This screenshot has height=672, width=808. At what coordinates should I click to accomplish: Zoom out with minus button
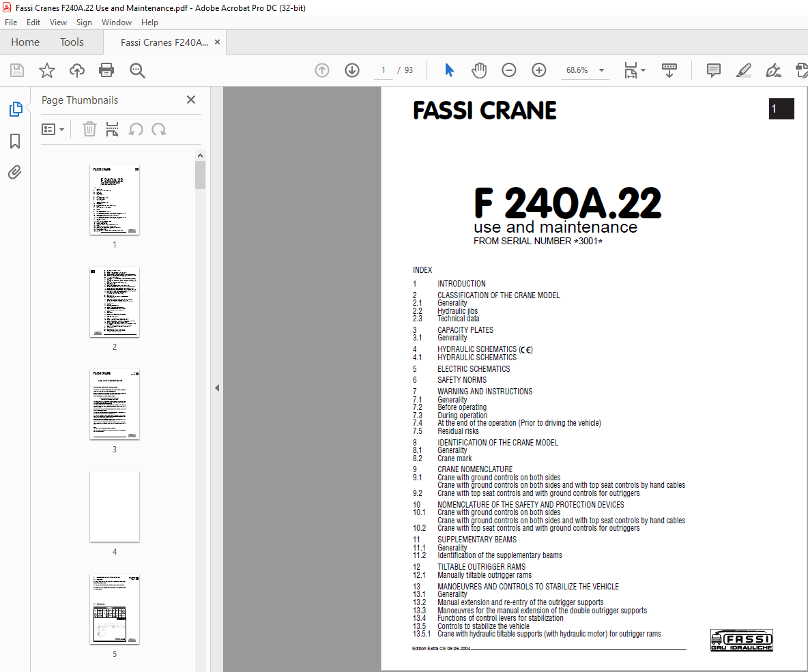coord(508,70)
